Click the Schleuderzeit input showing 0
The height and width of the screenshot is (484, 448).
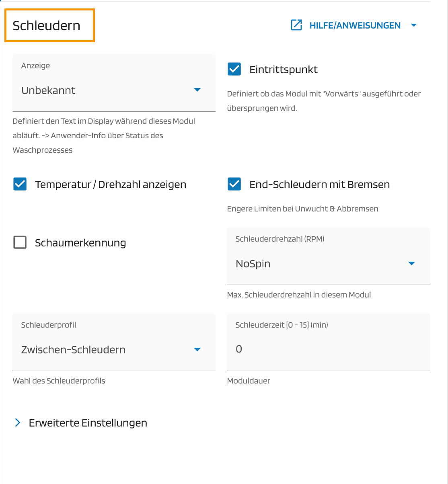(328, 349)
